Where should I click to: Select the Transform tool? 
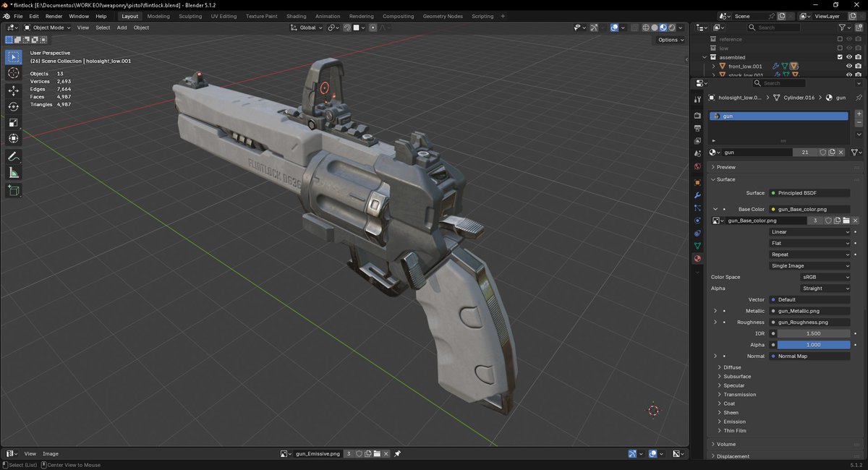[14, 138]
